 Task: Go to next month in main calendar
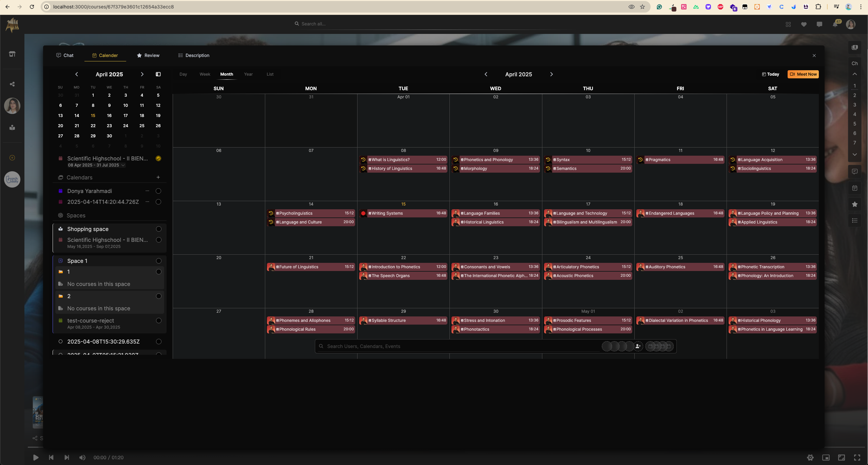pyautogui.click(x=551, y=74)
